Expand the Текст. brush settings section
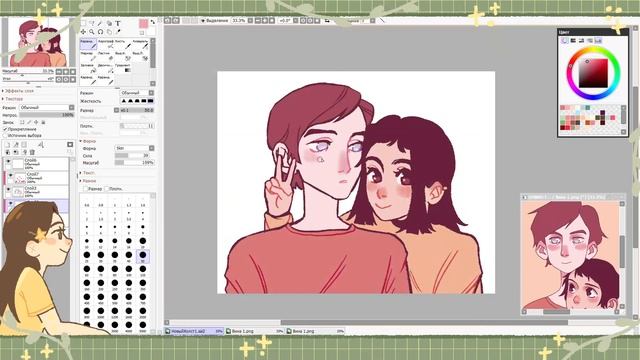The height and width of the screenshot is (360, 640). click(x=87, y=173)
